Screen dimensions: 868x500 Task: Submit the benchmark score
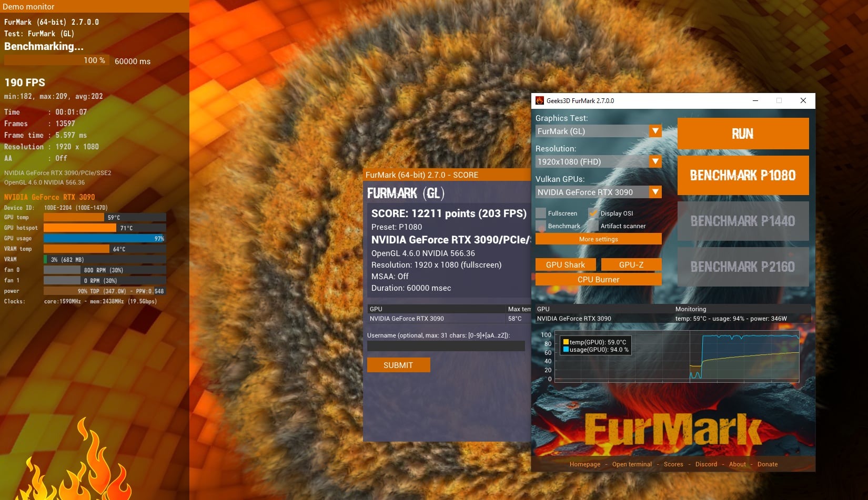click(398, 365)
